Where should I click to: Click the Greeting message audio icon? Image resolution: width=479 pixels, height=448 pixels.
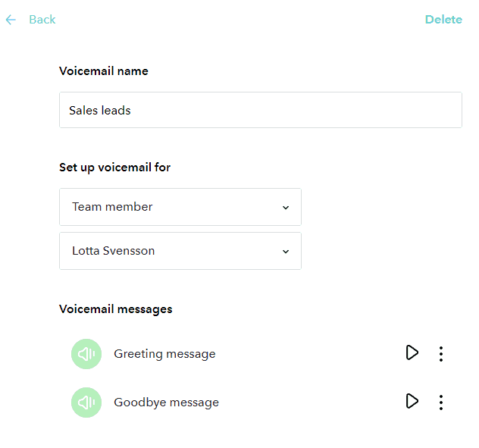coord(86,354)
